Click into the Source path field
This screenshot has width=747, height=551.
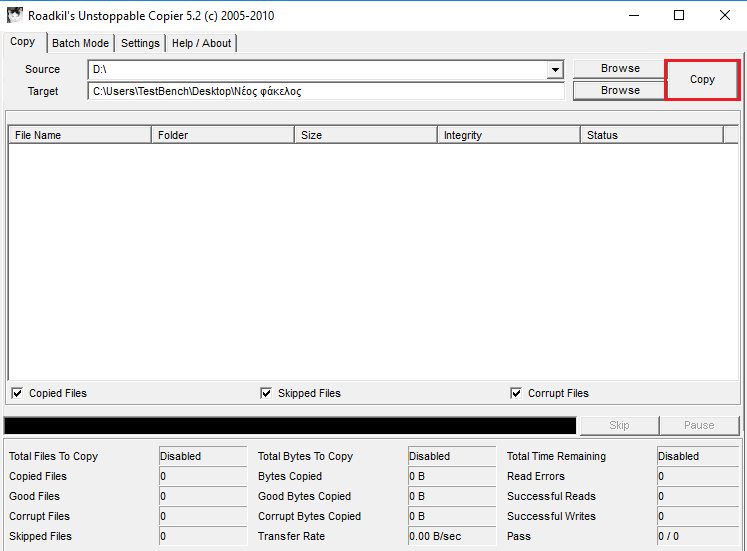[318, 70]
